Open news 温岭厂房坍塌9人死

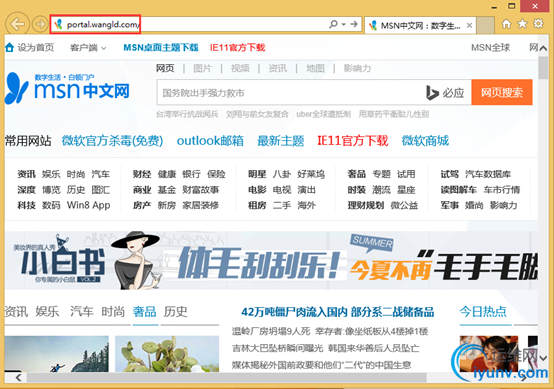tap(271, 331)
